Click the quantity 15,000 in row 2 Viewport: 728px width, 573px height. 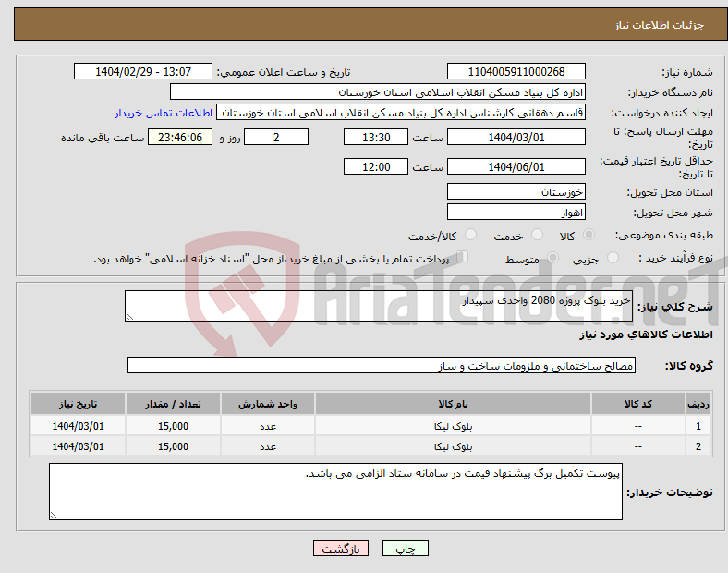(x=173, y=446)
